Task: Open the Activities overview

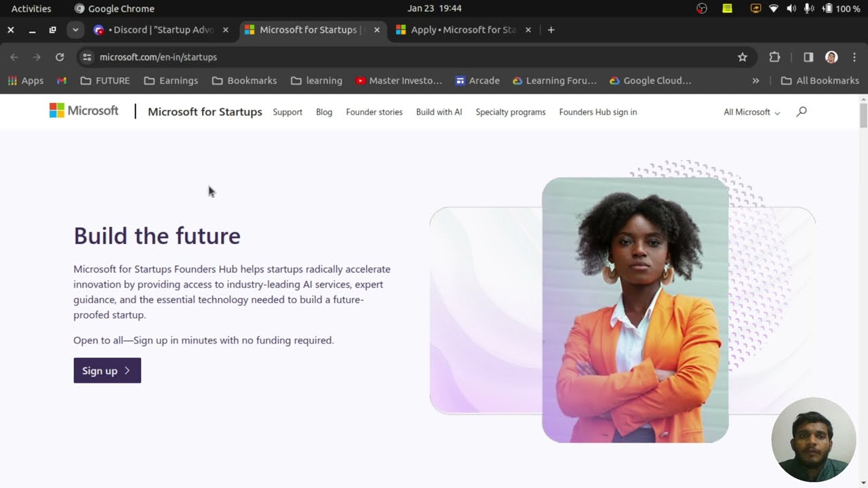Action: coord(31,8)
